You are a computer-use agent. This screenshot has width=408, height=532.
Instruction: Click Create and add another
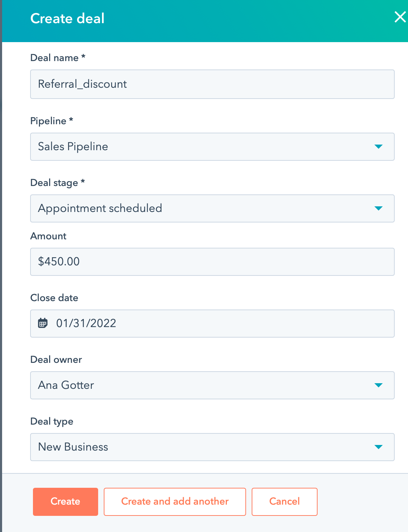pos(175,501)
